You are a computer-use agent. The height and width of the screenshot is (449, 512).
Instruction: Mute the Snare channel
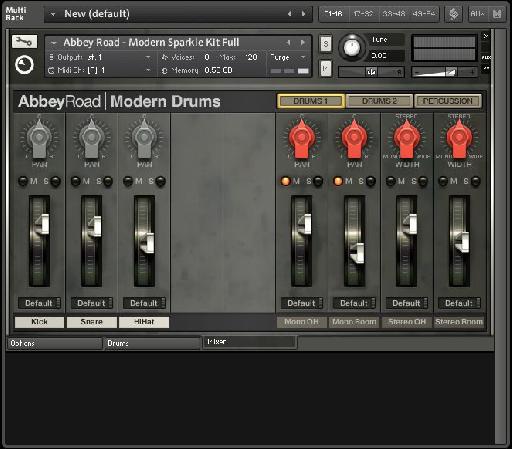[x=76, y=181]
